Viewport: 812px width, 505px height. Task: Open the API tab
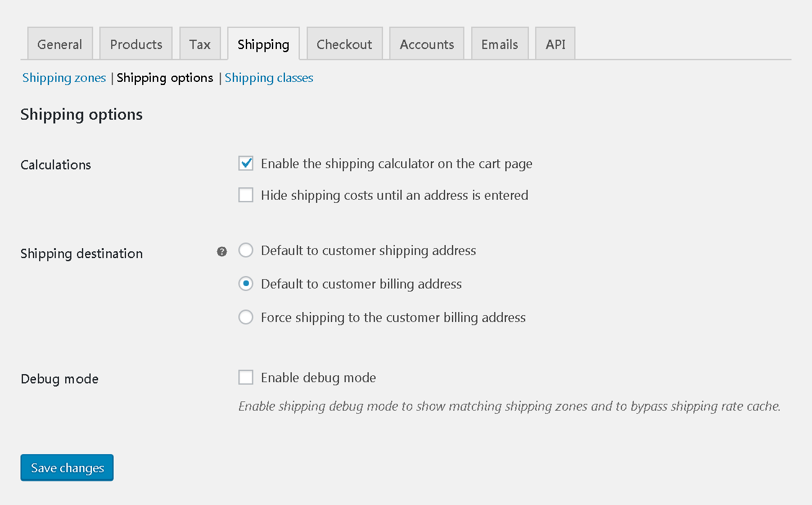pos(556,44)
